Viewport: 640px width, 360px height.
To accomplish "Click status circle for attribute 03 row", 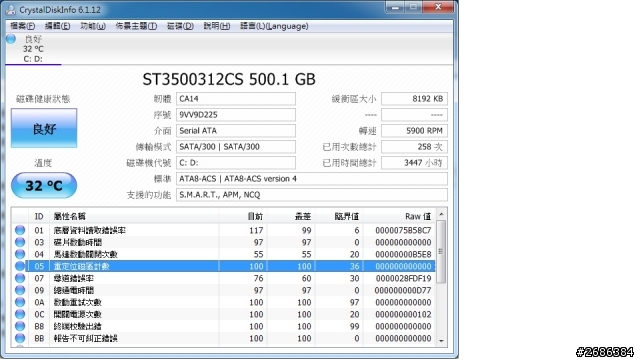I will click(x=20, y=242).
